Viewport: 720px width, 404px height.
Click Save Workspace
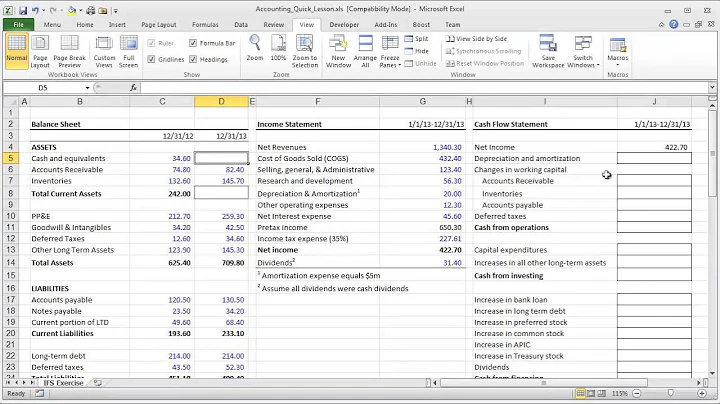(548, 51)
